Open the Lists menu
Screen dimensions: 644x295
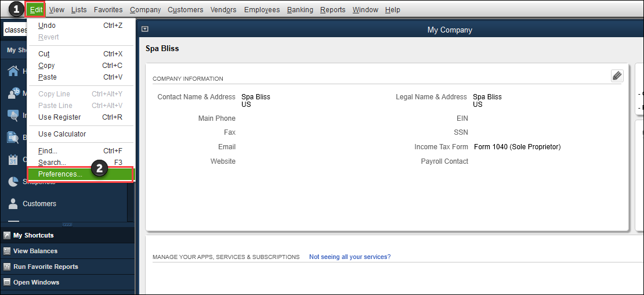click(x=79, y=9)
